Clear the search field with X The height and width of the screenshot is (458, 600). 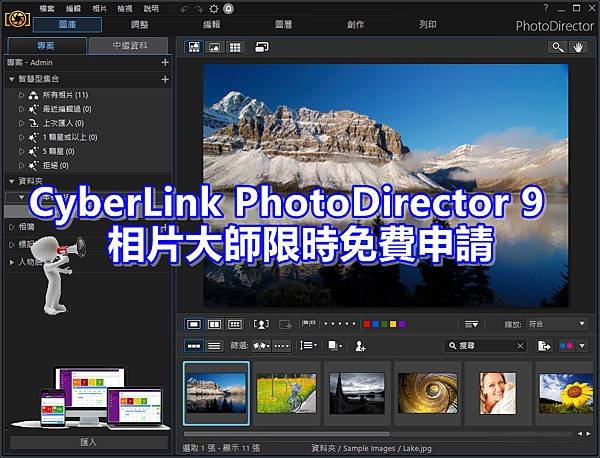pyautogui.click(x=520, y=346)
